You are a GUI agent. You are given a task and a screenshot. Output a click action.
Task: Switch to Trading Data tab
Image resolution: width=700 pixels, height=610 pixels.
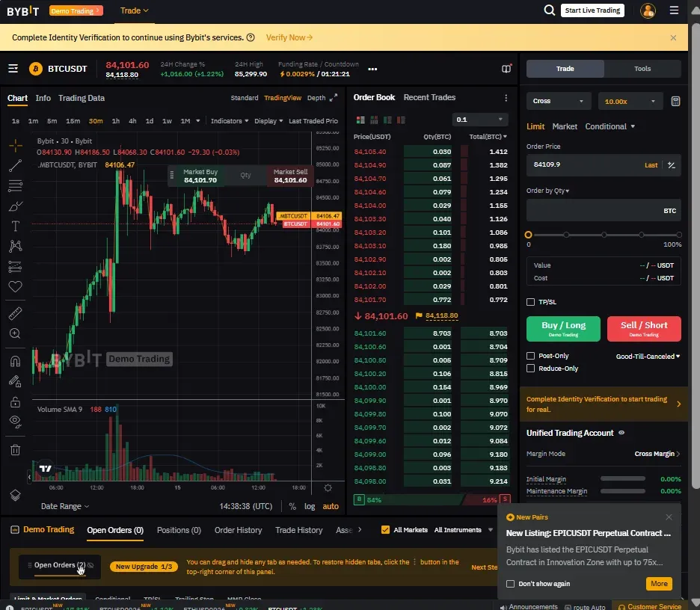[82, 98]
